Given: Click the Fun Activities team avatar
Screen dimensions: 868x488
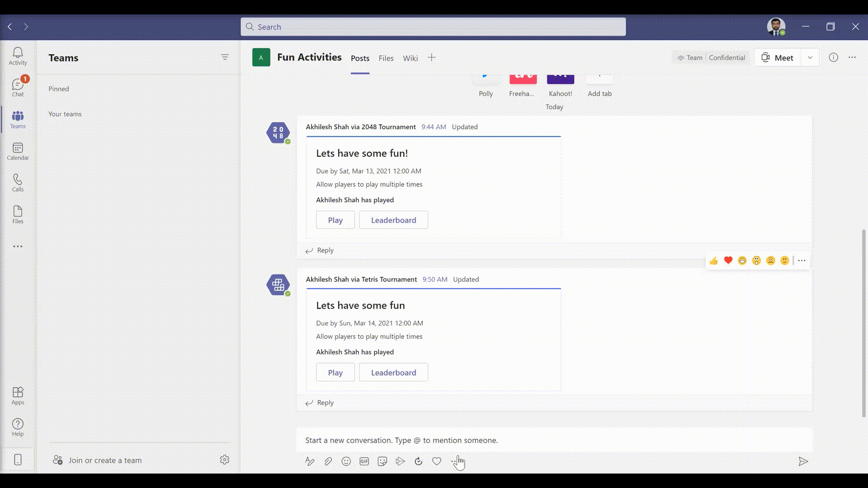Looking at the screenshot, I should [261, 57].
